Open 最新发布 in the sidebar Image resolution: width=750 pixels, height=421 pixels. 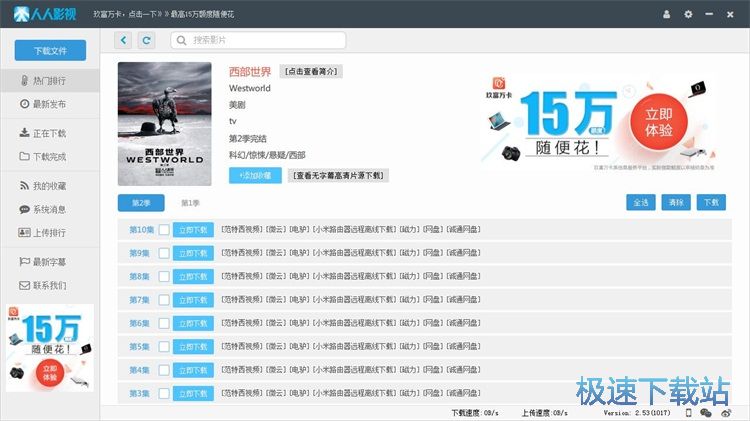(x=49, y=104)
